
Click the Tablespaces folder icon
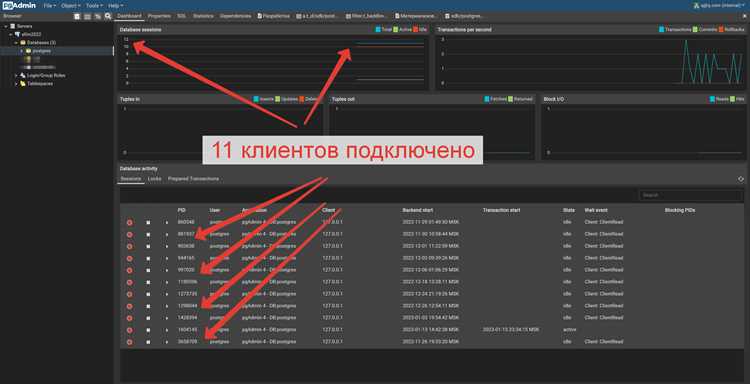23,84
